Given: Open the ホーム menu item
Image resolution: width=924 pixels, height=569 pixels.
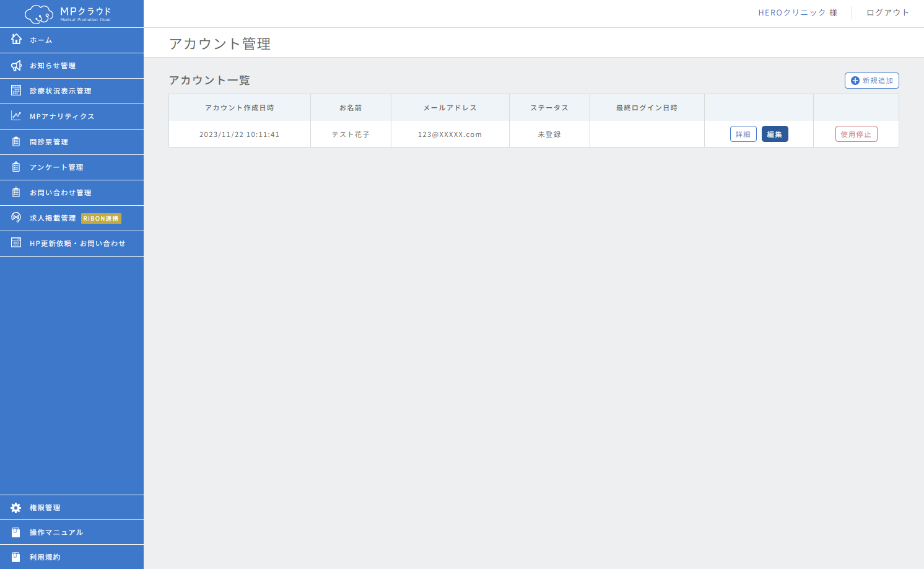Looking at the screenshot, I should pyautogui.click(x=72, y=40).
